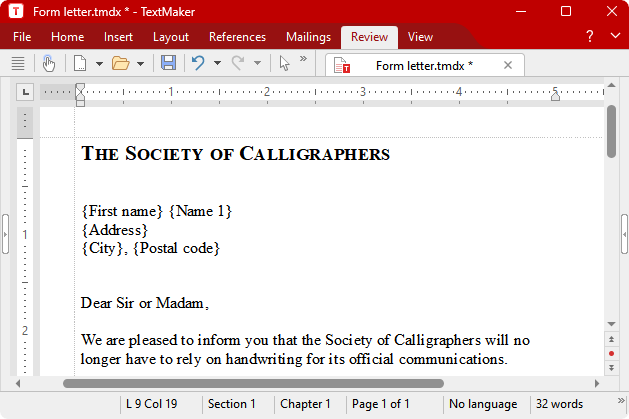
Task: Click the {Postal code} merge field
Action: 176,249
